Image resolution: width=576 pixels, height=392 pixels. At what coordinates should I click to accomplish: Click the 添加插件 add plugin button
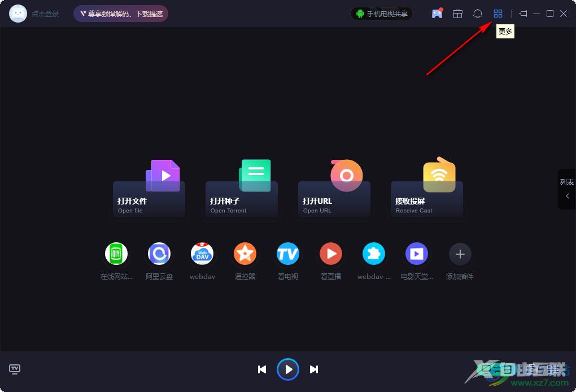coord(460,254)
